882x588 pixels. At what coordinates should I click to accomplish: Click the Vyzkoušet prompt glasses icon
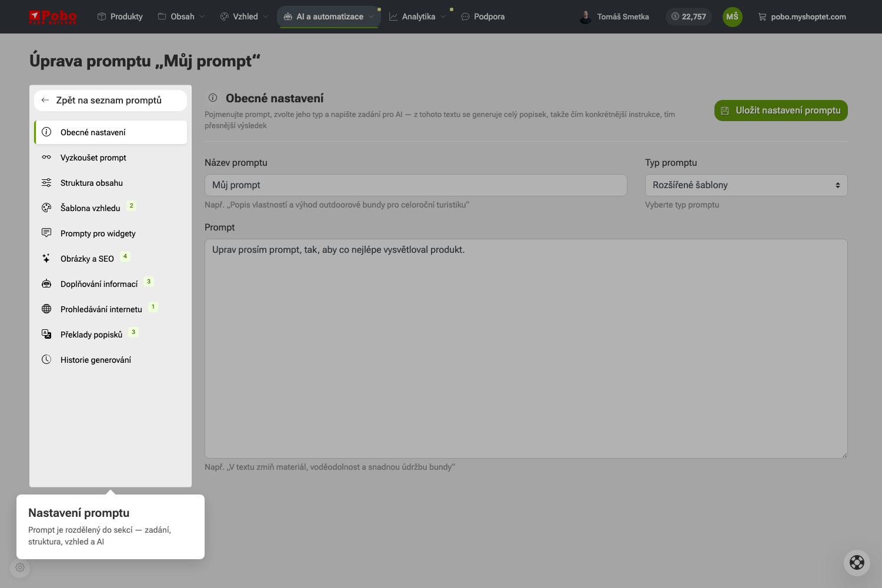point(46,157)
